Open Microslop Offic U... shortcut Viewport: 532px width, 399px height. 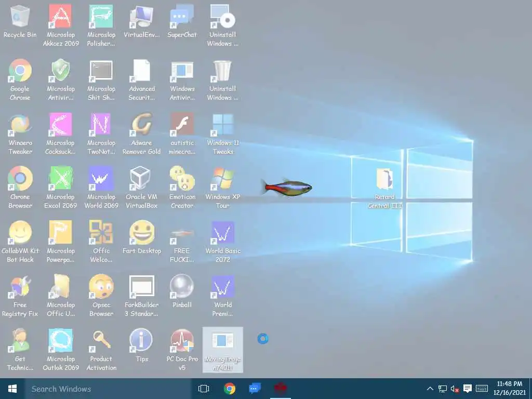tap(61, 296)
